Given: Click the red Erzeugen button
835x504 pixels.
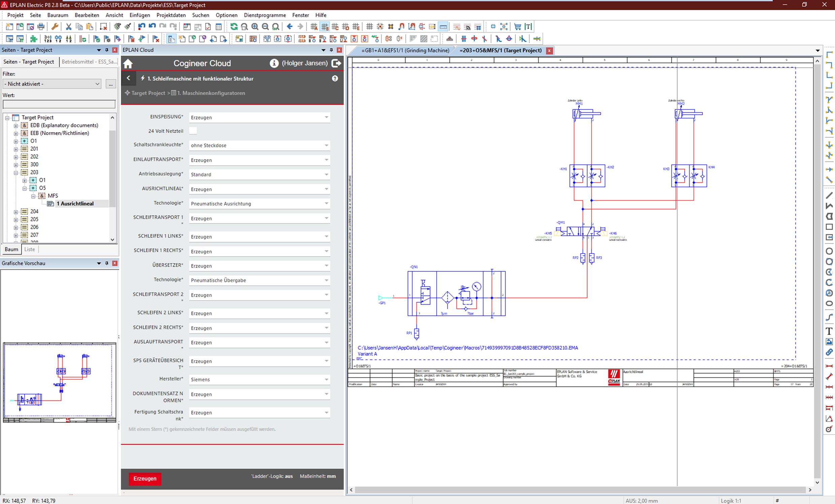Looking at the screenshot, I should pos(145,478).
